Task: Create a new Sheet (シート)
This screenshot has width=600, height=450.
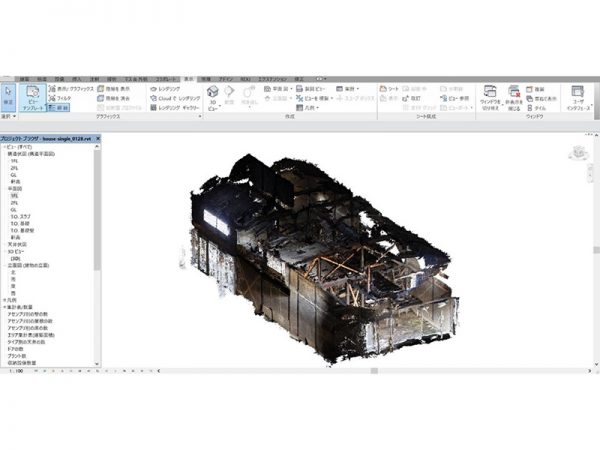Action: [x=389, y=89]
